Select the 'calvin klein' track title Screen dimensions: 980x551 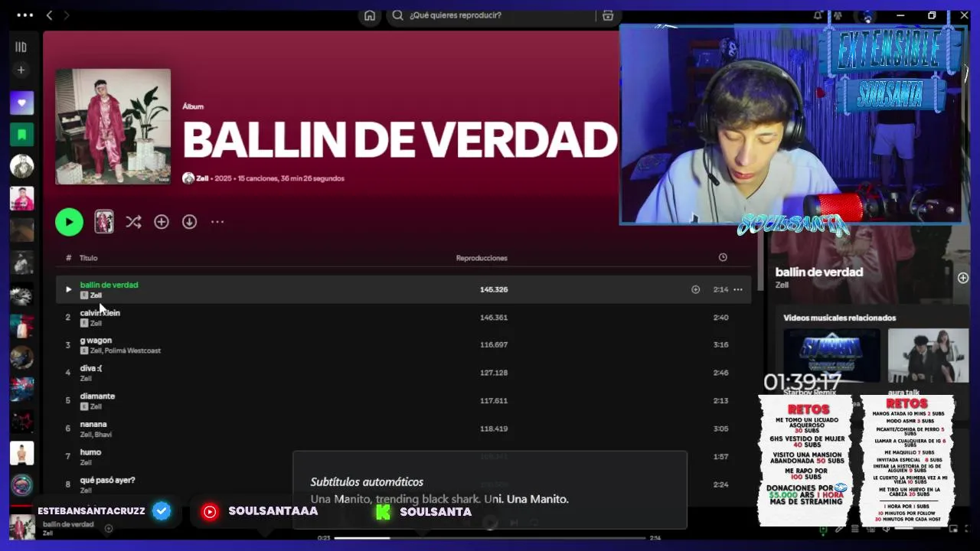click(x=100, y=312)
